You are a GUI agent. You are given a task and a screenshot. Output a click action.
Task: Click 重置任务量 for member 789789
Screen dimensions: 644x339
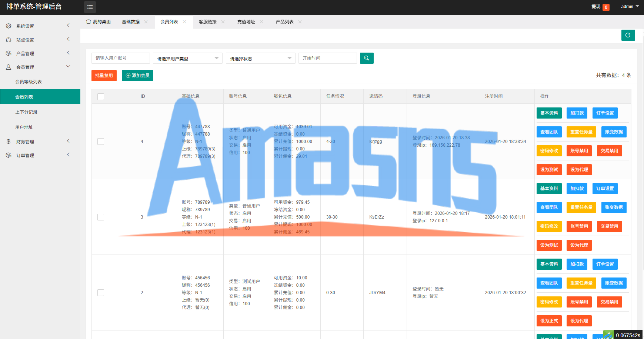tap(581, 207)
